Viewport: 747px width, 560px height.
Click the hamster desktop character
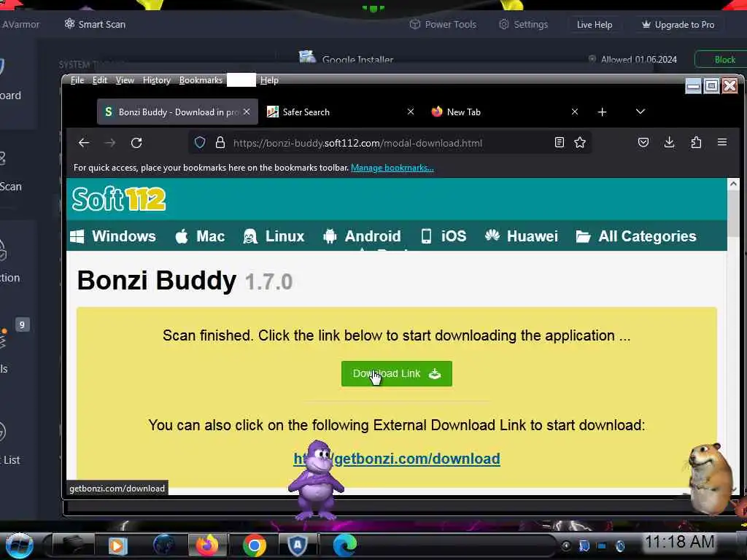711,478
